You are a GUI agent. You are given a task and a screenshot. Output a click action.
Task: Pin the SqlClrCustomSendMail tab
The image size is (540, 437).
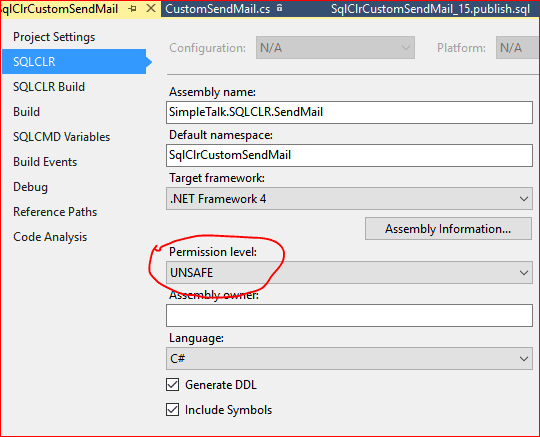tap(132, 9)
